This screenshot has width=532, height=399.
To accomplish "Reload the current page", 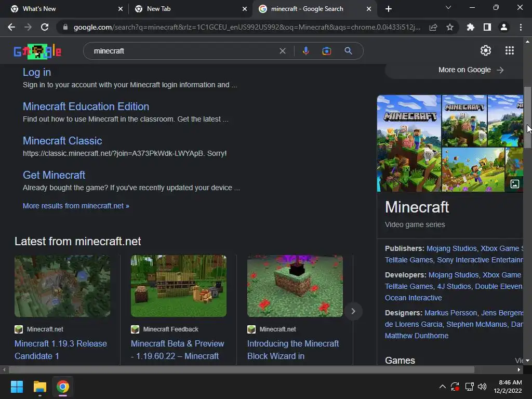I will 45,27.
